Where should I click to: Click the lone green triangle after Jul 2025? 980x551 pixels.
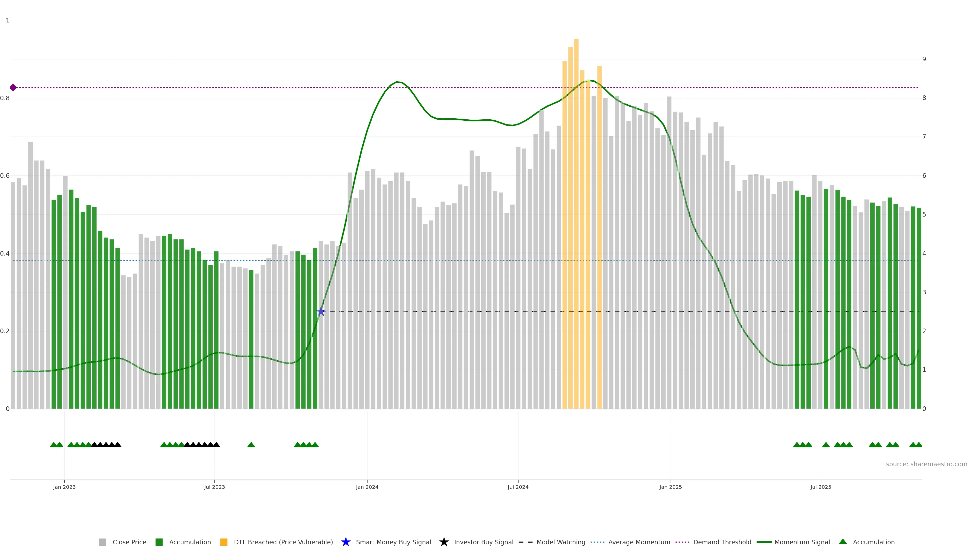pos(826,445)
